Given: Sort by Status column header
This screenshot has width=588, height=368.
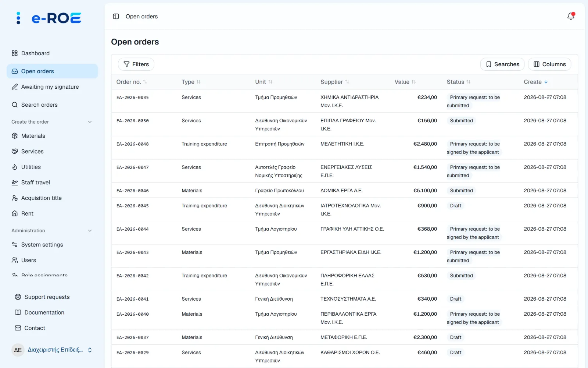Looking at the screenshot, I should 459,82.
